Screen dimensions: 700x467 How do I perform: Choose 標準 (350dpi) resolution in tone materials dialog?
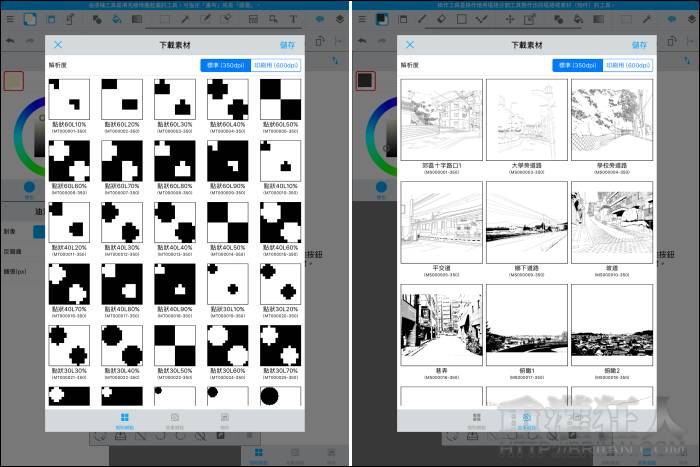coord(225,65)
